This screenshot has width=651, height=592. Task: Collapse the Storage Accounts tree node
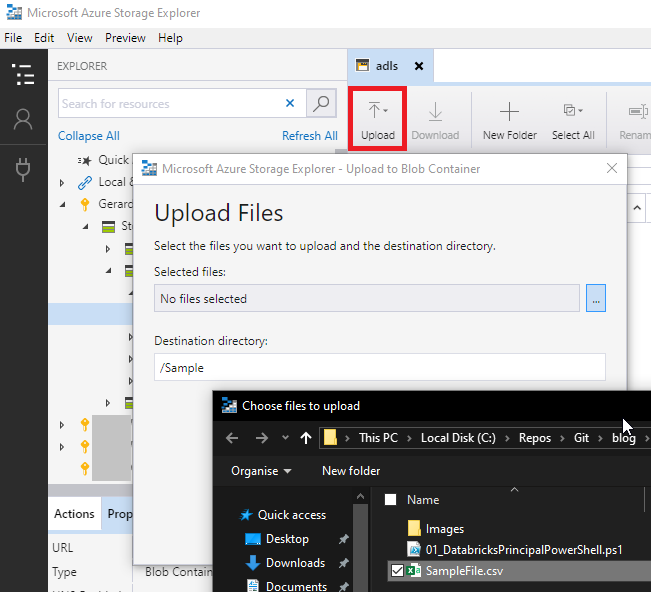tap(85, 226)
